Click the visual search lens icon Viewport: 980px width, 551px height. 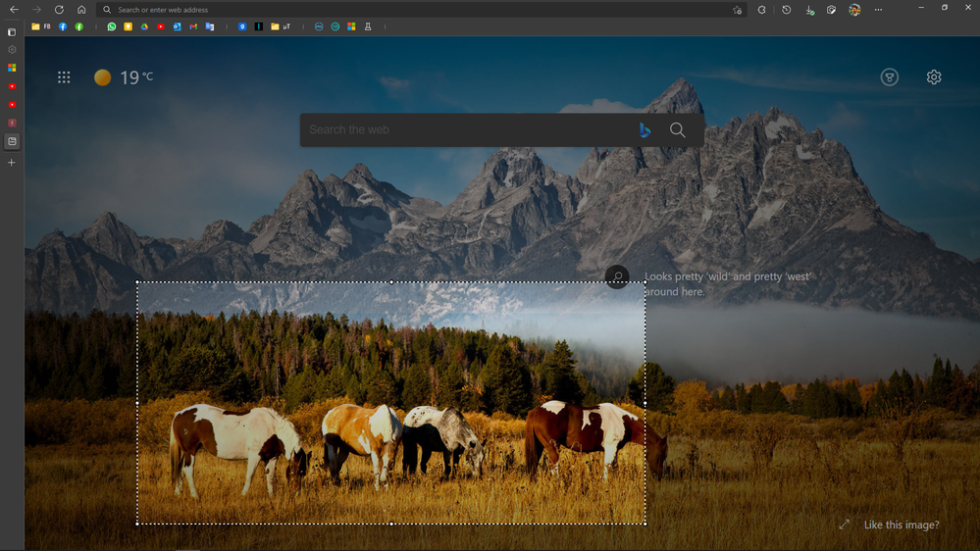coord(617,276)
